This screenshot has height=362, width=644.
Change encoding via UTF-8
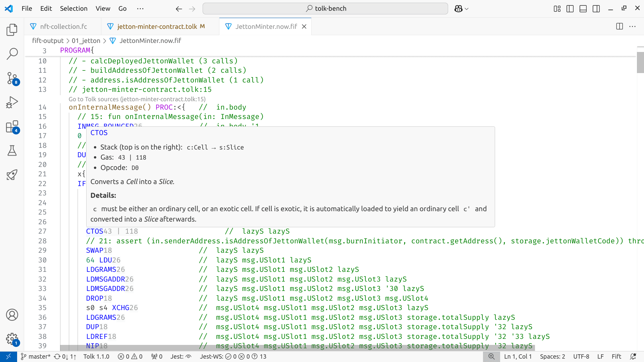coord(581,357)
